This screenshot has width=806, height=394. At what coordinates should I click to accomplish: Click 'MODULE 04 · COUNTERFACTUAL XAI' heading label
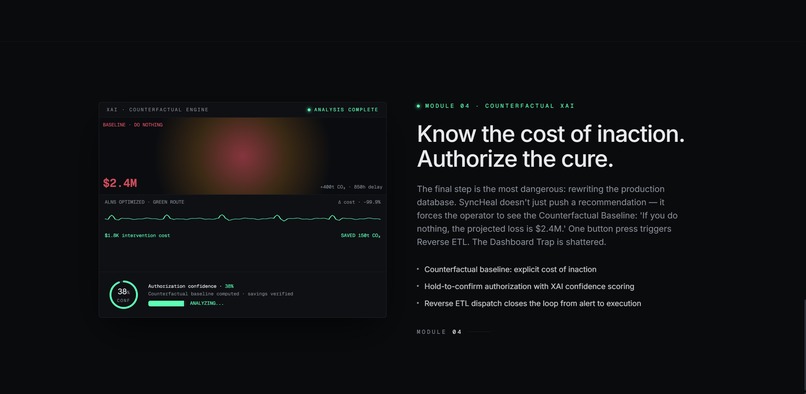point(500,106)
